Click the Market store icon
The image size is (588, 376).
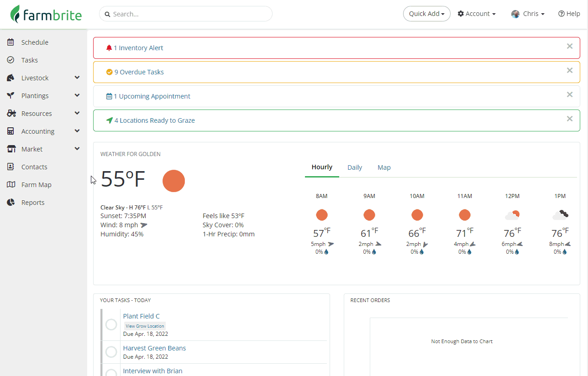point(11,149)
